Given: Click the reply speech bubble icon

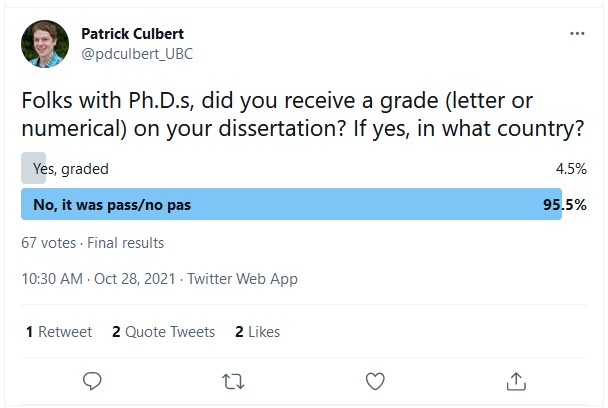Looking at the screenshot, I should click(92, 381).
